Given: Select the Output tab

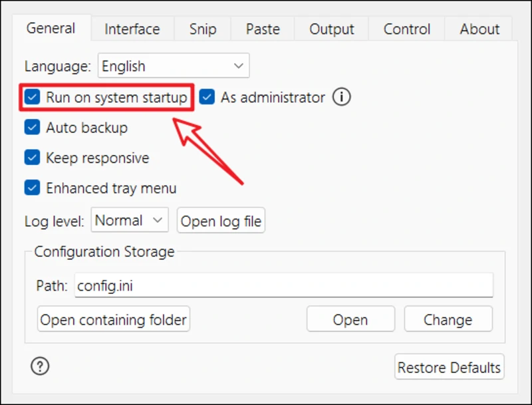Looking at the screenshot, I should click(332, 29).
